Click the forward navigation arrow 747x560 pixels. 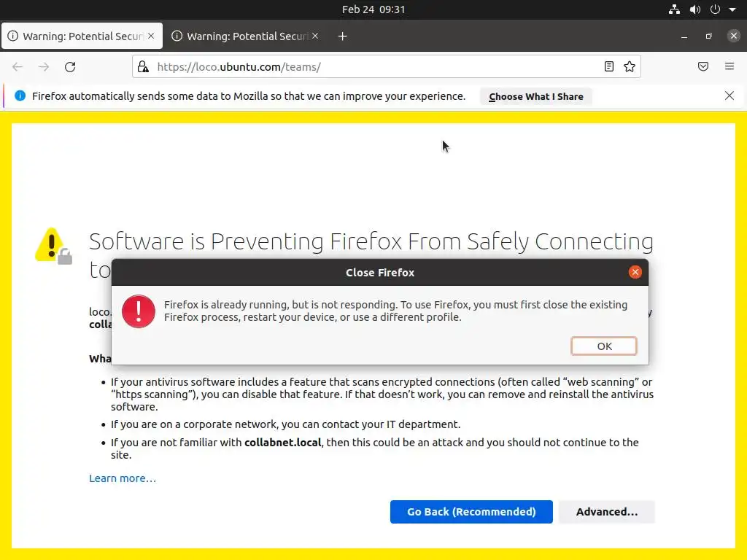[x=44, y=66]
